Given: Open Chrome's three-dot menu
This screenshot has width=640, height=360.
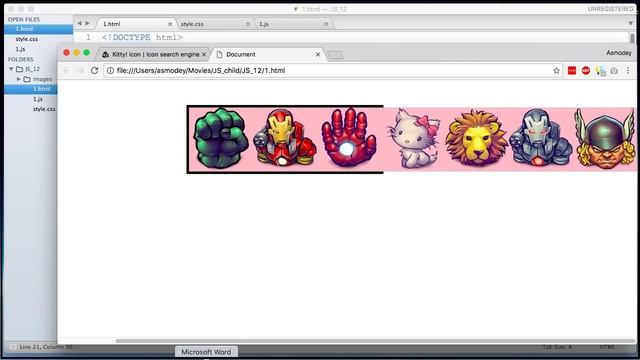Looking at the screenshot, I should [x=628, y=71].
